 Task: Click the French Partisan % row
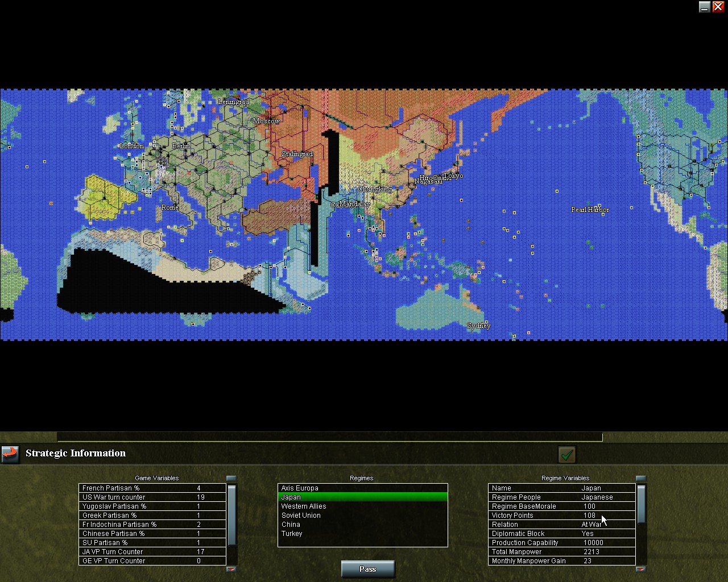(x=152, y=488)
